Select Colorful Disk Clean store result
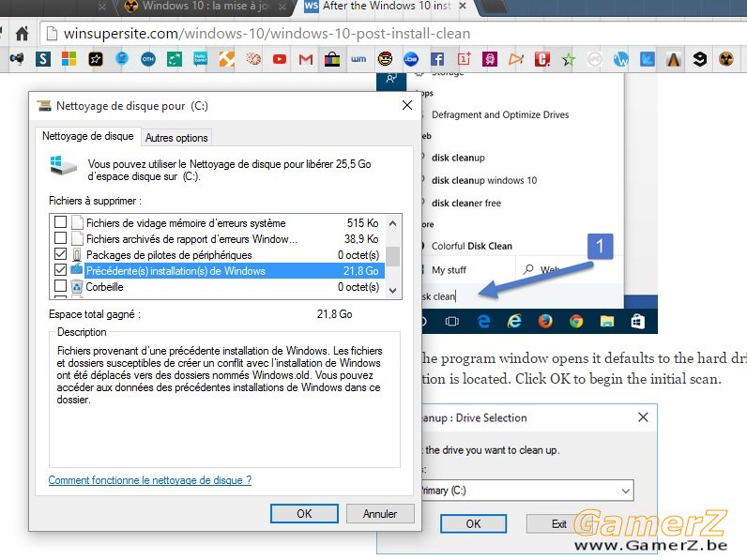 [472, 246]
